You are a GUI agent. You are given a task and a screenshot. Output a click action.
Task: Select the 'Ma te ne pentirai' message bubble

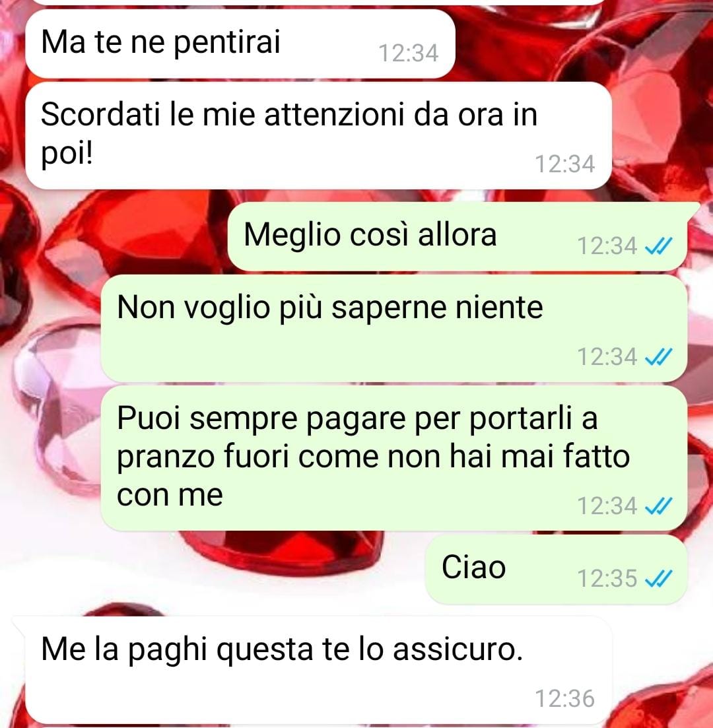240,44
